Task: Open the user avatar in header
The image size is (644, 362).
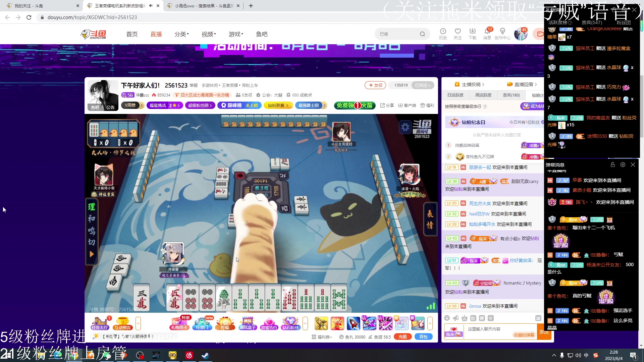Action: tap(521, 34)
